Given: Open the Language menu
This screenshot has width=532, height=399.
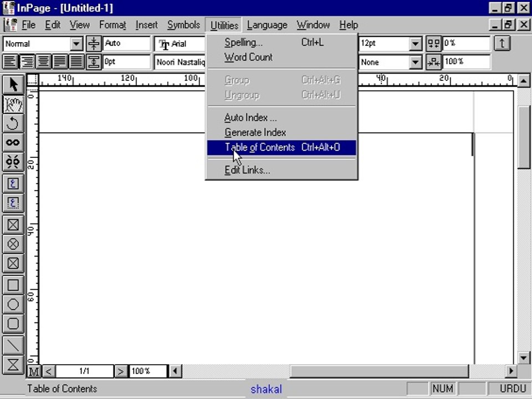Looking at the screenshot, I should (267, 25).
